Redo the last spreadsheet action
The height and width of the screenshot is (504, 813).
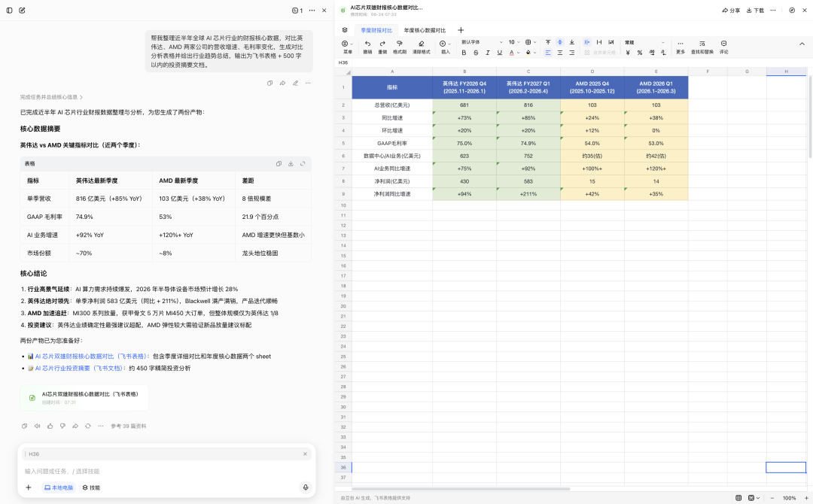coord(382,47)
